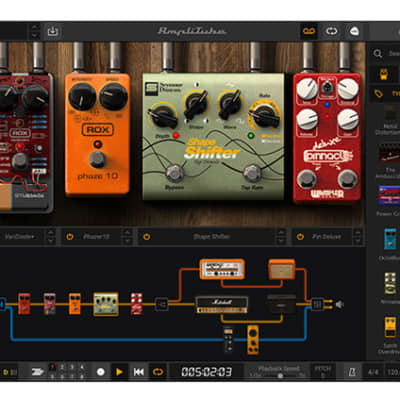Click the Shape knob on Shape Shifter
400x400 pixels.
pyautogui.click(x=196, y=104)
